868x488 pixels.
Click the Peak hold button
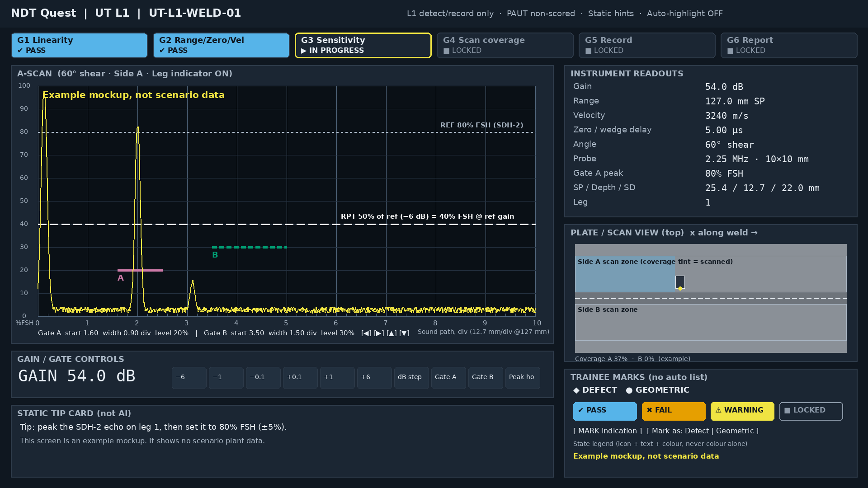(x=523, y=378)
